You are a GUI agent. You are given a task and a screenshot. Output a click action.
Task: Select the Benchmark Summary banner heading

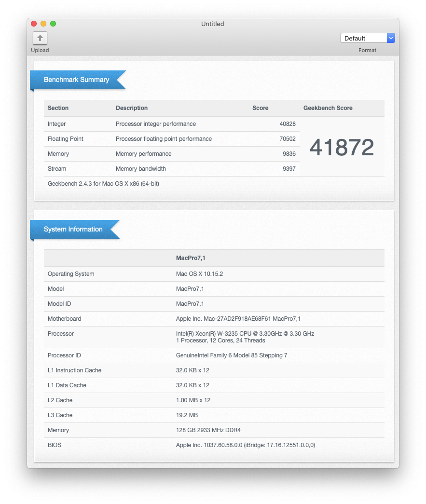76,80
